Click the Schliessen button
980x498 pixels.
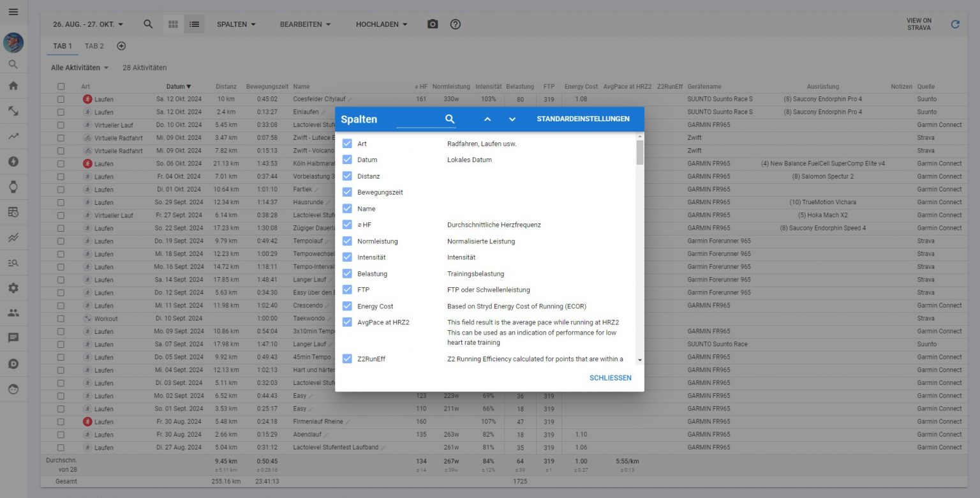pos(610,378)
